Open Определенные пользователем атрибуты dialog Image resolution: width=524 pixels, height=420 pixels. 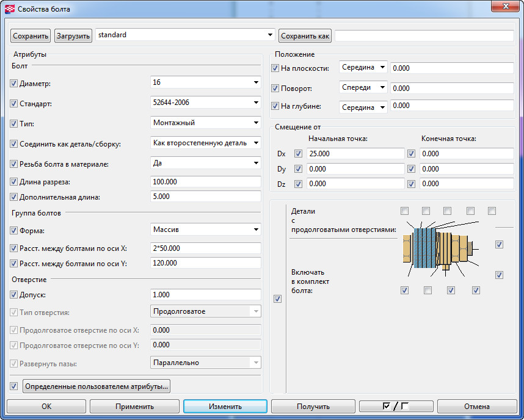point(96,386)
